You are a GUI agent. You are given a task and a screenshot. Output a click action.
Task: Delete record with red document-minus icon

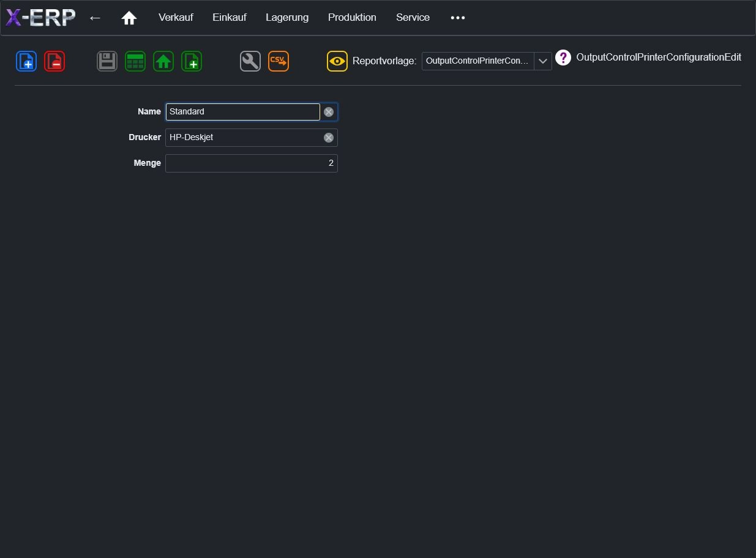point(54,61)
